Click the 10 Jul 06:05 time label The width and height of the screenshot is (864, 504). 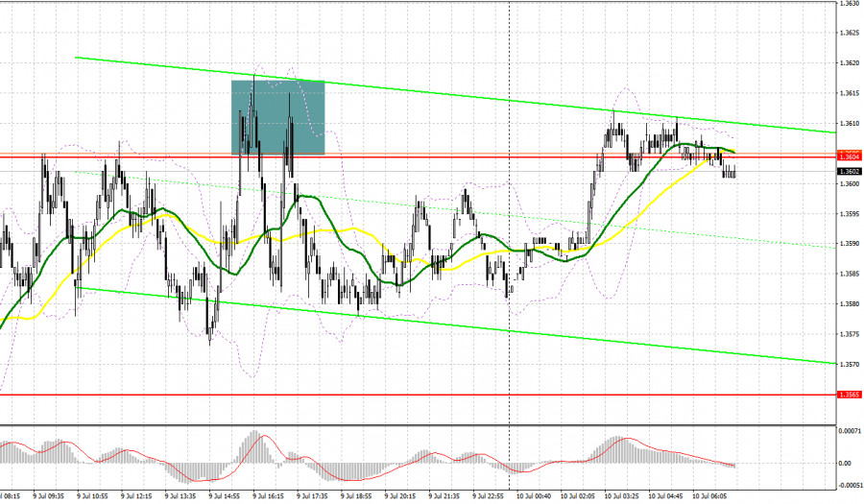pos(709,496)
